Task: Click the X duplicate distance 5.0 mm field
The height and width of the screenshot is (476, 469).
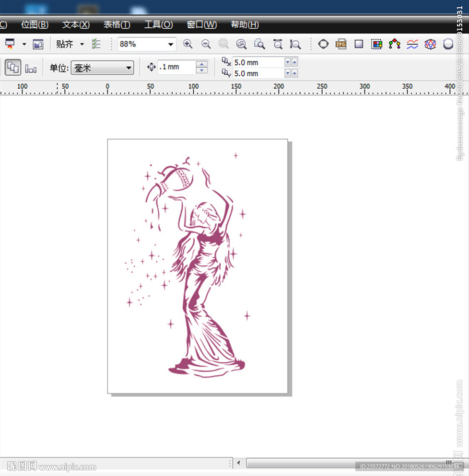Action: tap(258, 62)
